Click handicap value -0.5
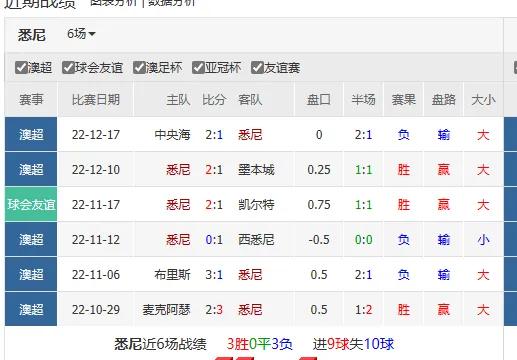The height and width of the screenshot is (360, 517). coord(319,239)
